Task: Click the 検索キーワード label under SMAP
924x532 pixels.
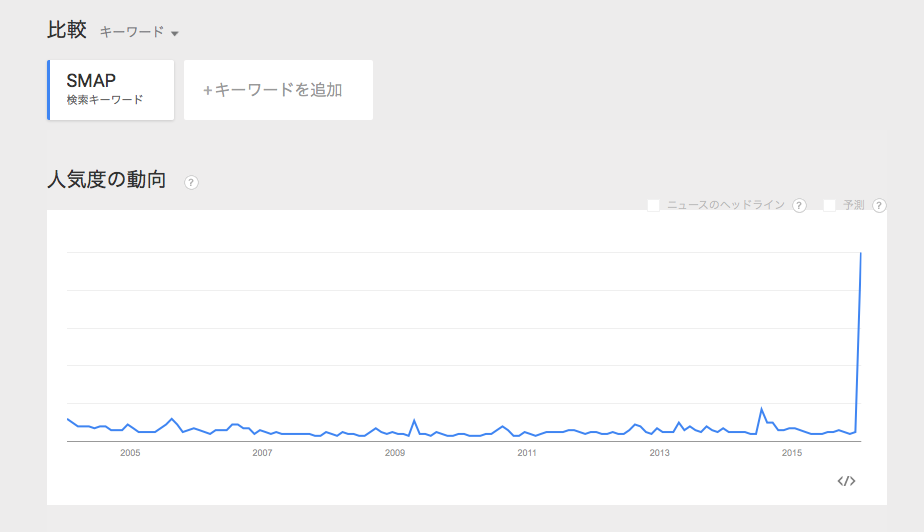Action: click(x=105, y=100)
